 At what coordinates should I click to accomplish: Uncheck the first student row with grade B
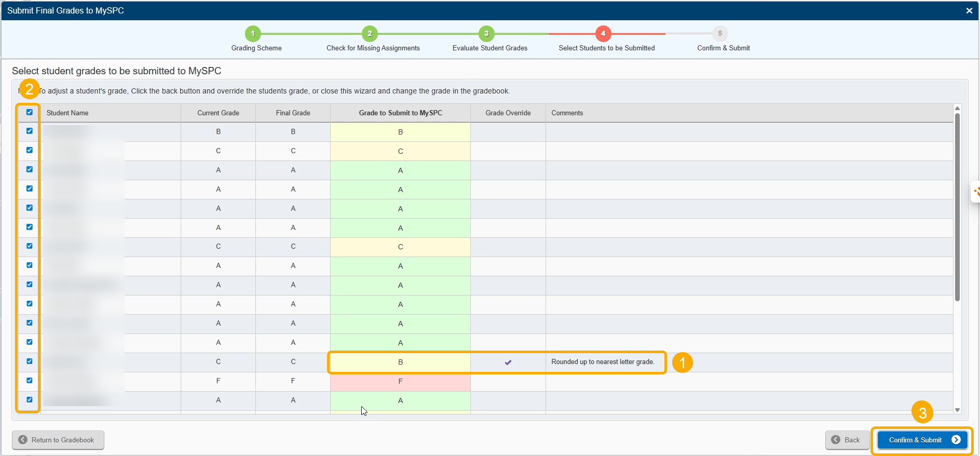(x=30, y=131)
